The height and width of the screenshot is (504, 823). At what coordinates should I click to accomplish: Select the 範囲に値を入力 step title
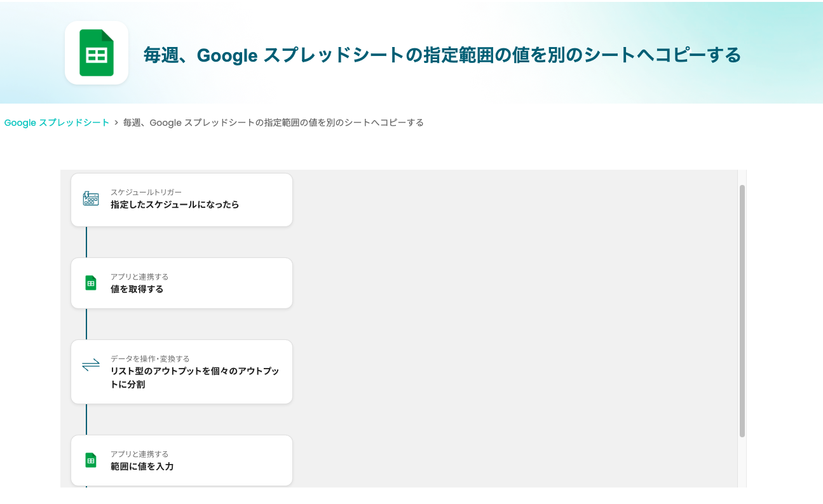(142, 467)
